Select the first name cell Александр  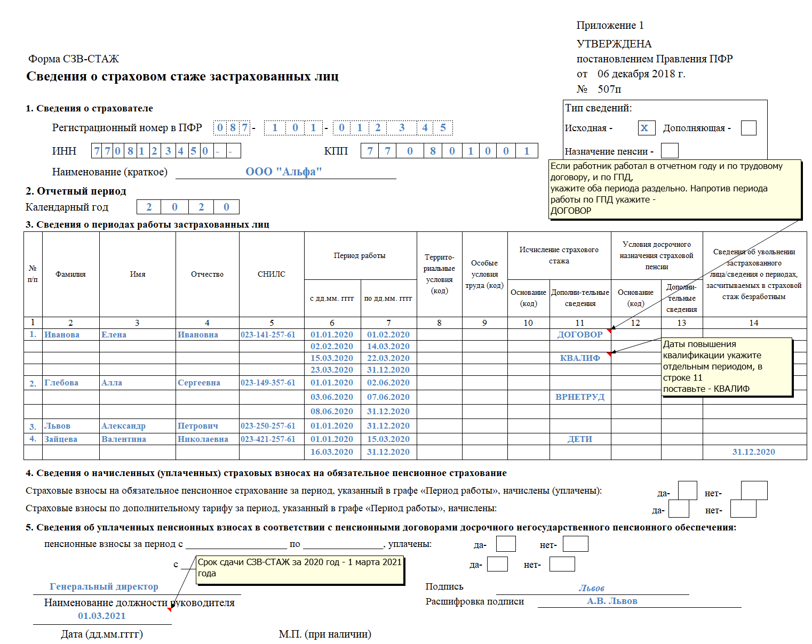point(138,426)
